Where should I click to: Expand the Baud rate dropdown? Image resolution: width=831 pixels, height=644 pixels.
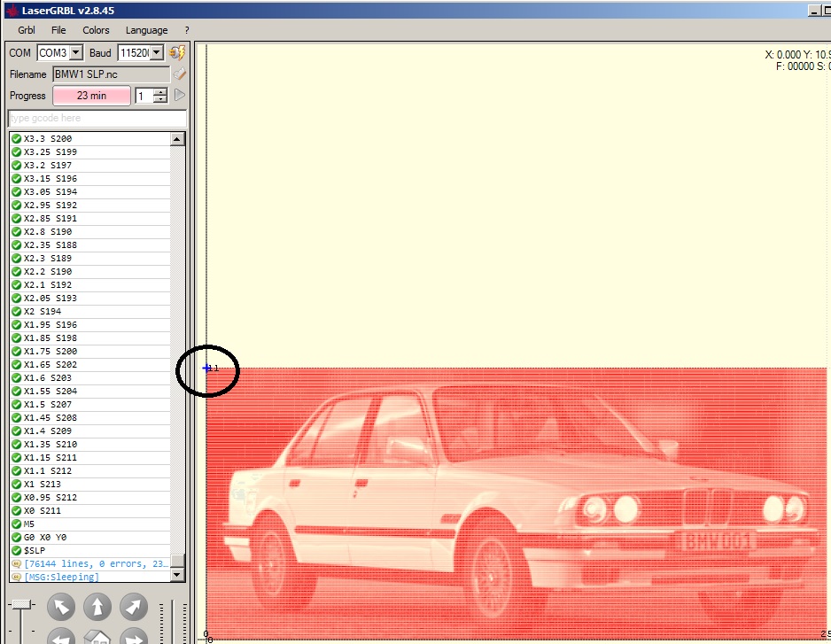pos(157,53)
